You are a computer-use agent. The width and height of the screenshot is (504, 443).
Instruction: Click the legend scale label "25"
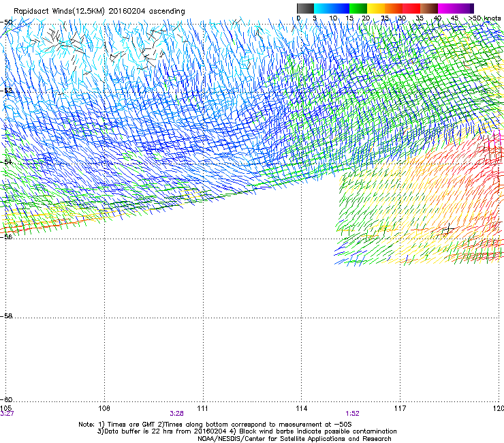tap(385, 18)
